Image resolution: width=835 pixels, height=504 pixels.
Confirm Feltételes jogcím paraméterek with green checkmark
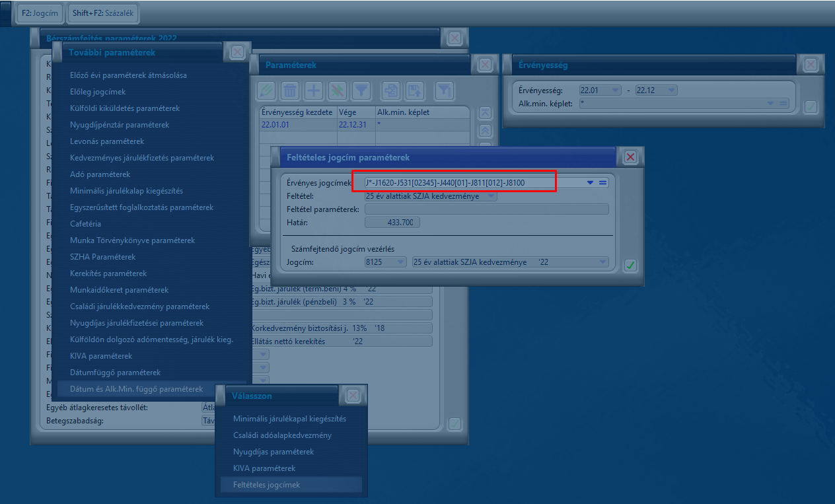630,266
